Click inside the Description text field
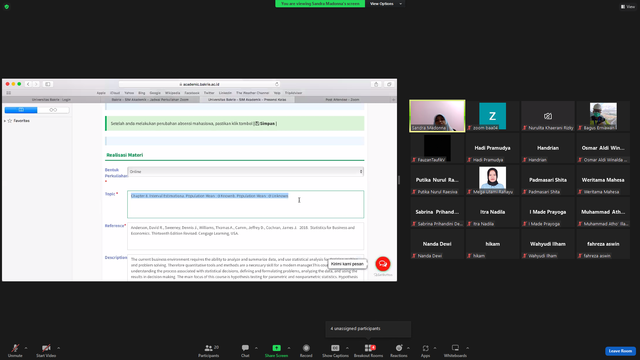Image resolution: width=640 pixels, height=360 pixels. click(x=245, y=268)
